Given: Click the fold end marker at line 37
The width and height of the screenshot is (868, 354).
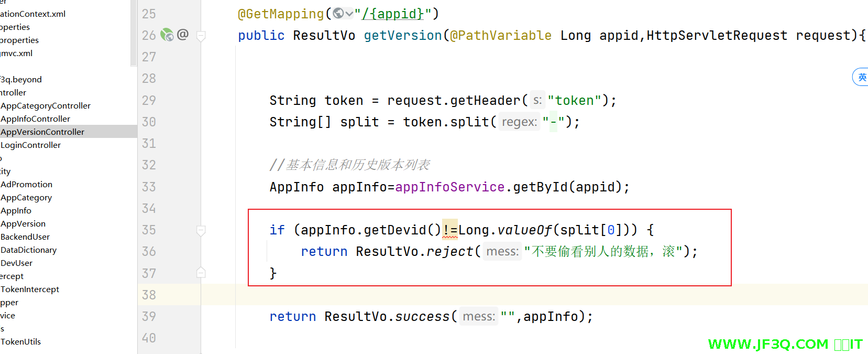Looking at the screenshot, I should pyautogui.click(x=201, y=273).
